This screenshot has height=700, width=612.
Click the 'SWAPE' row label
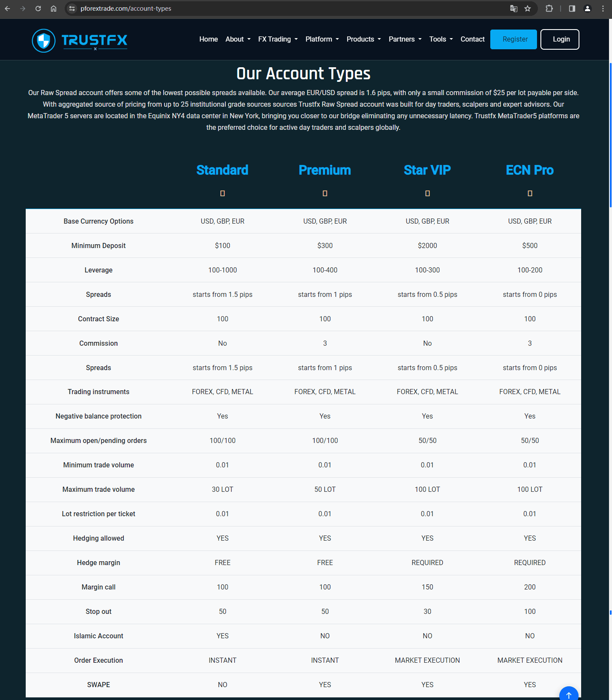click(x=99, y=685)
